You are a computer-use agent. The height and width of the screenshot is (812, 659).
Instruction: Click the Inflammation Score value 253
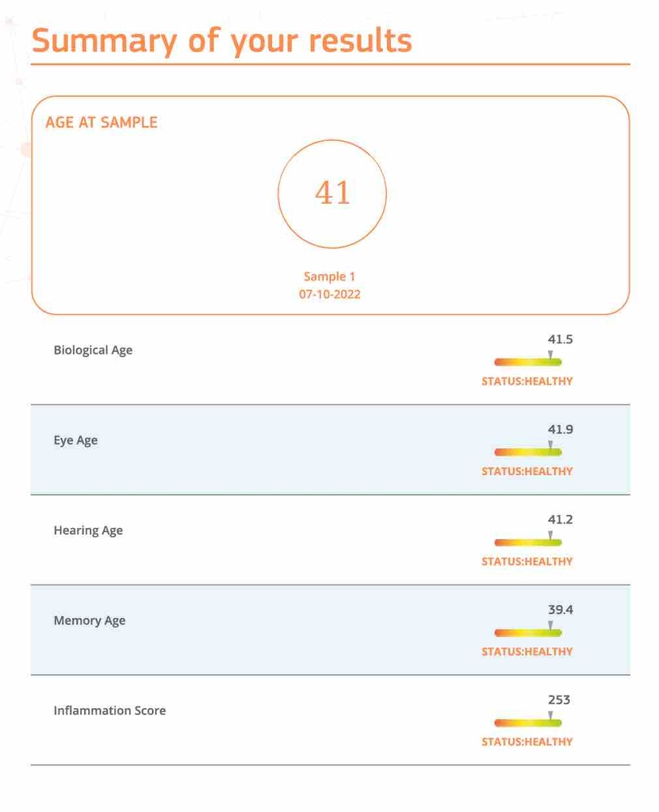point(559,700)
